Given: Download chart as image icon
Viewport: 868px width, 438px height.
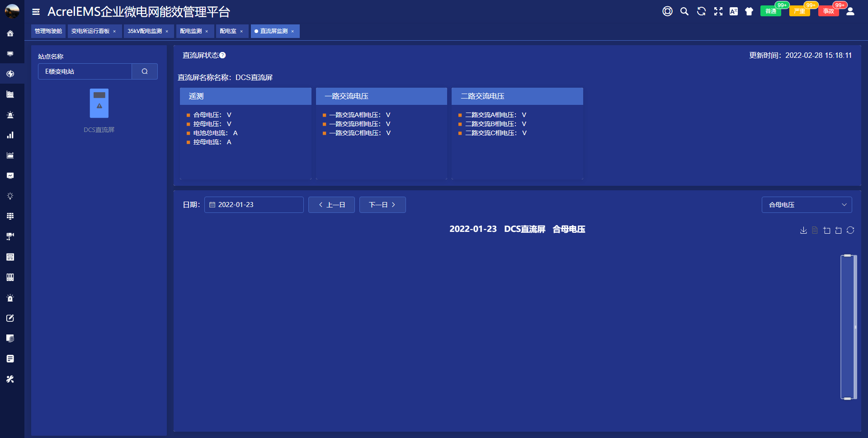Looking at the screenshot, I should click(803, 231).
